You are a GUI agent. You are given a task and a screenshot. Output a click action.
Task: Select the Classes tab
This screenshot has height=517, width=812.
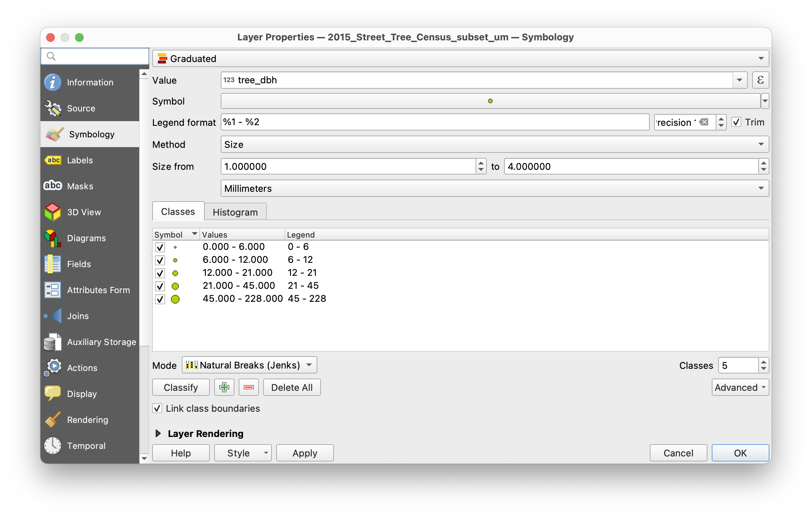[178, 212]
